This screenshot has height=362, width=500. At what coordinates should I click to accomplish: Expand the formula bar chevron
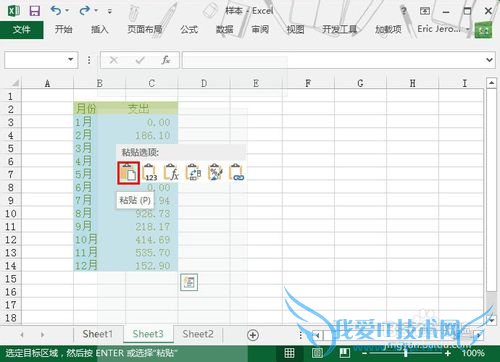pyautogui.click(x=489, y=60)
